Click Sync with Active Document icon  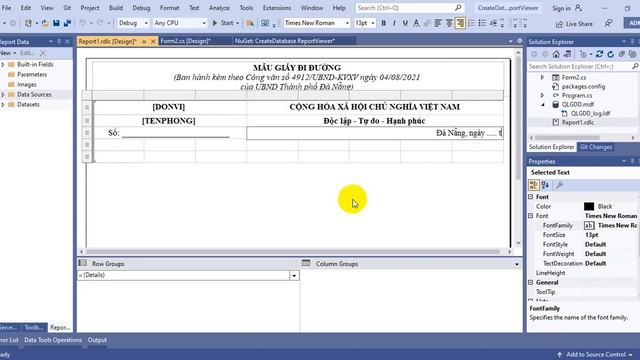[x=599, y=54]
